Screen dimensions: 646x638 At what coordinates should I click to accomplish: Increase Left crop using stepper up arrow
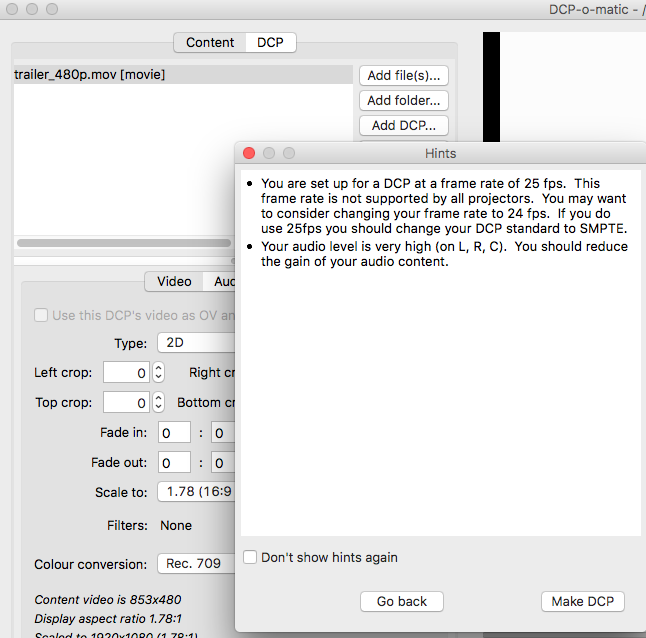click(158, 368)
